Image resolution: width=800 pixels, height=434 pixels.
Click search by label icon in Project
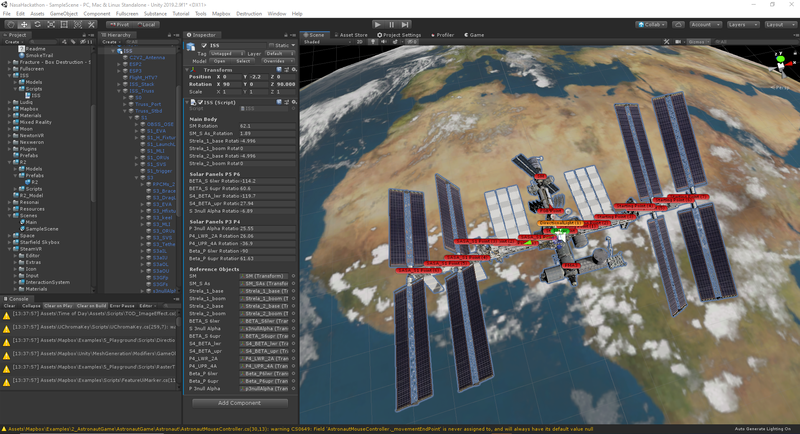(x=72, y=42)
